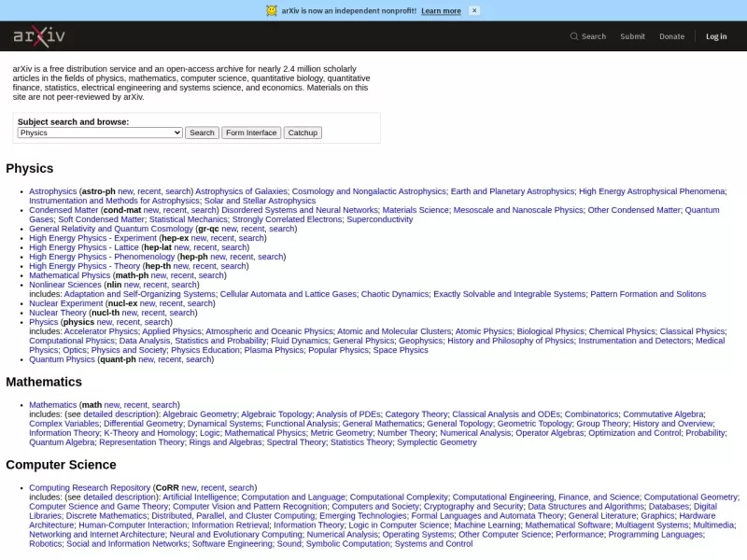Open Number Theory category link

(406, 433)
